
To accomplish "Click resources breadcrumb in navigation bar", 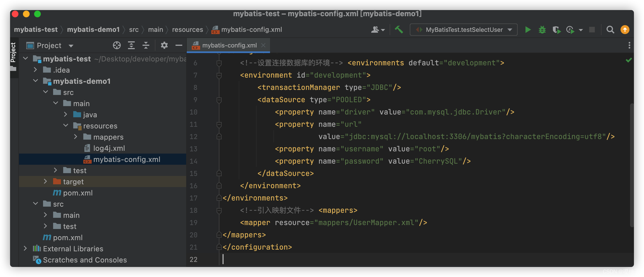I will [x=188, y=30].
